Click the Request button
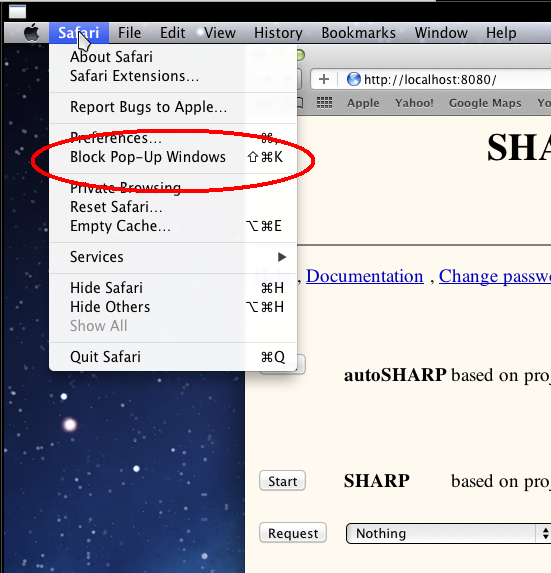Image resolution: width=551 pixels, height=573 pixels. [293, 533]
